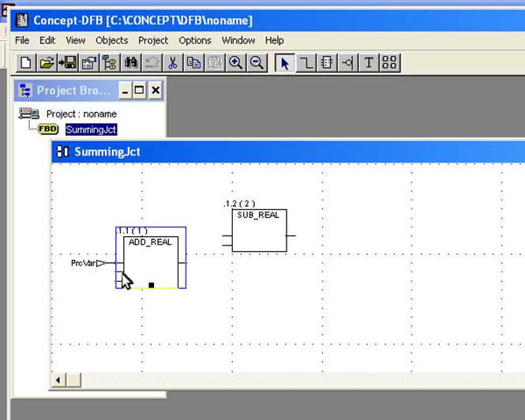Image resolution: width=525 pixels, height=420 pixels.
Task: Click the SummingJct window title icon
Action: point(62,152)
